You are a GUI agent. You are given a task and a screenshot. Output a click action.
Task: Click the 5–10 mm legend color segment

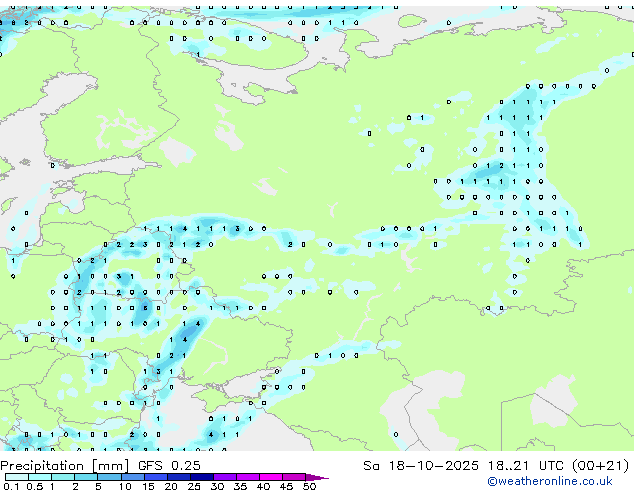point(109,477)
